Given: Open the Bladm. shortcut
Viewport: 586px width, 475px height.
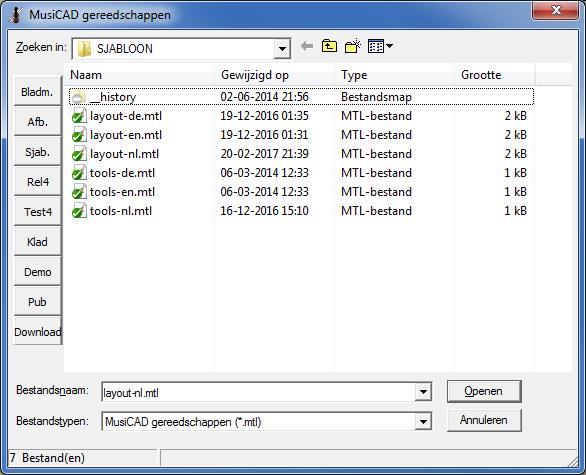Looking at the screenshot, I should [x=37, y=92].
